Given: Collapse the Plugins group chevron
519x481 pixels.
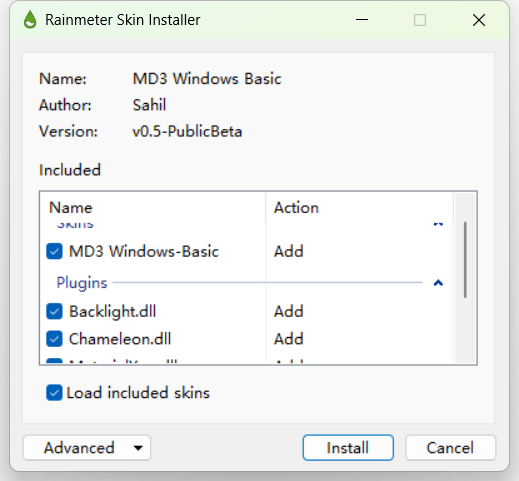Looking at the screenshot, I should click(438, 283).
